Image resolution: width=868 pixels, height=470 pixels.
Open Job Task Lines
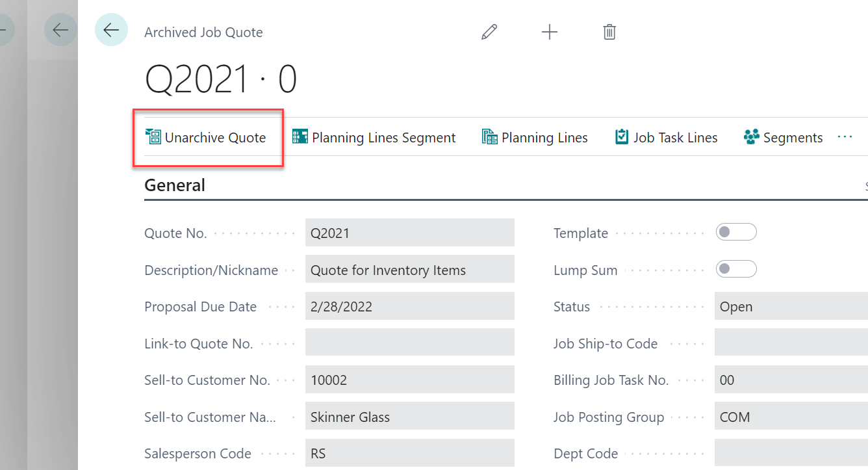pyautogui.click(x=667, y=138)
